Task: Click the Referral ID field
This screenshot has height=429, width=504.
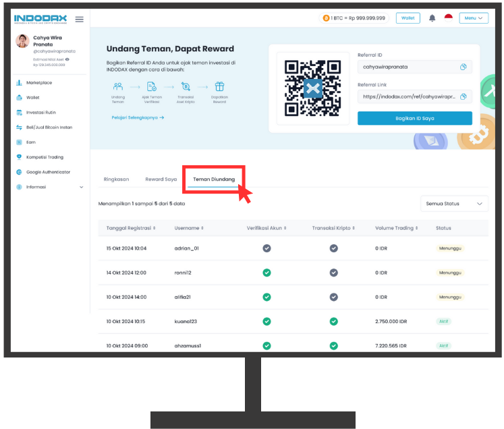Action: pyautogui.click(x=415, y=67)
